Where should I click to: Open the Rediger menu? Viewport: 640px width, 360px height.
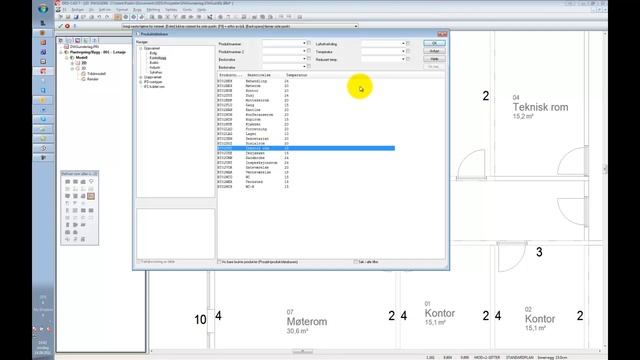point(78,9)
